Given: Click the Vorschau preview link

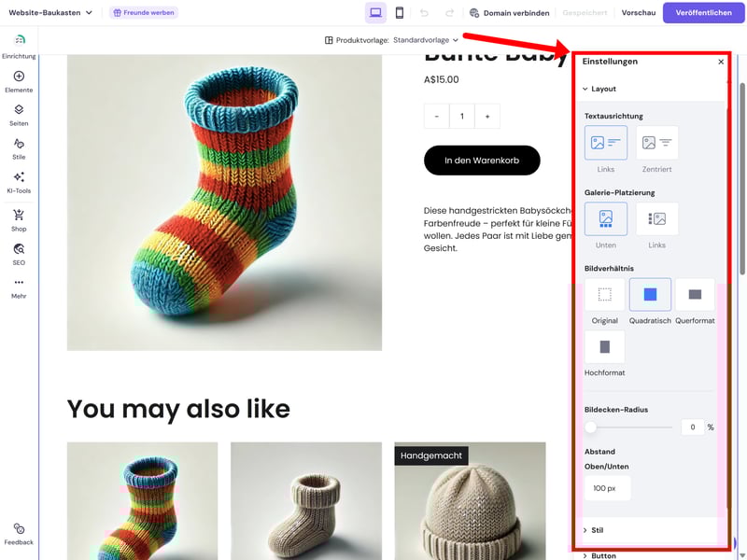Looking at the screenshot, I should click(638, 13).
